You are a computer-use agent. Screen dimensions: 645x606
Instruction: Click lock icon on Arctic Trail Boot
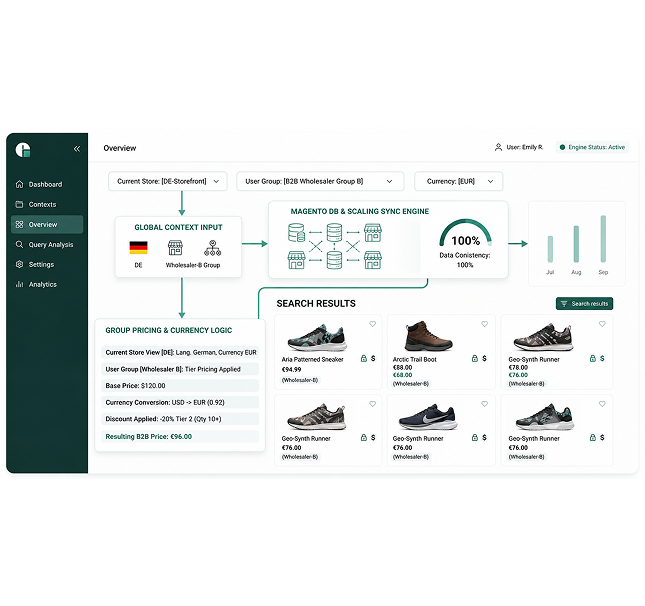(x=475, y=358)
